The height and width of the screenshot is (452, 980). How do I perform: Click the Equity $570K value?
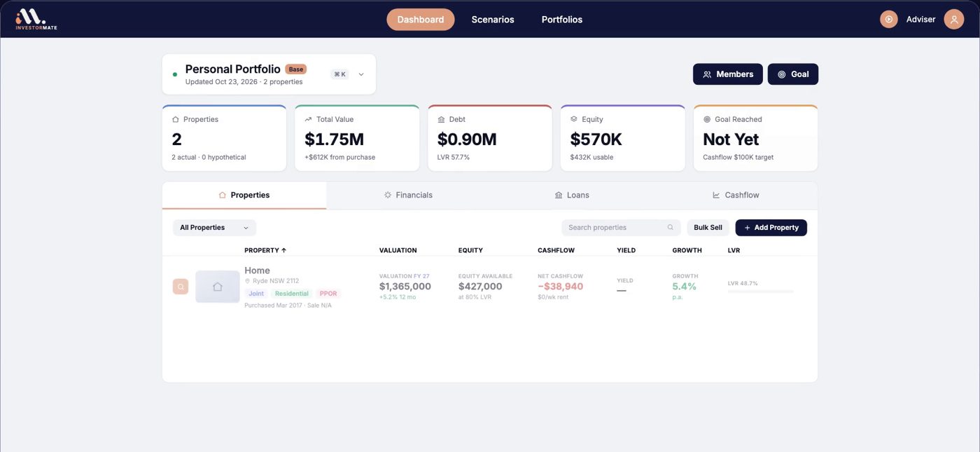click(596, 139)
